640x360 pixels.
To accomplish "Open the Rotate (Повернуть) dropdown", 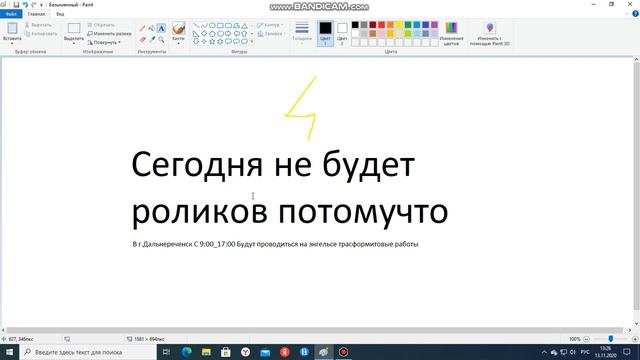I will point(104,42).
